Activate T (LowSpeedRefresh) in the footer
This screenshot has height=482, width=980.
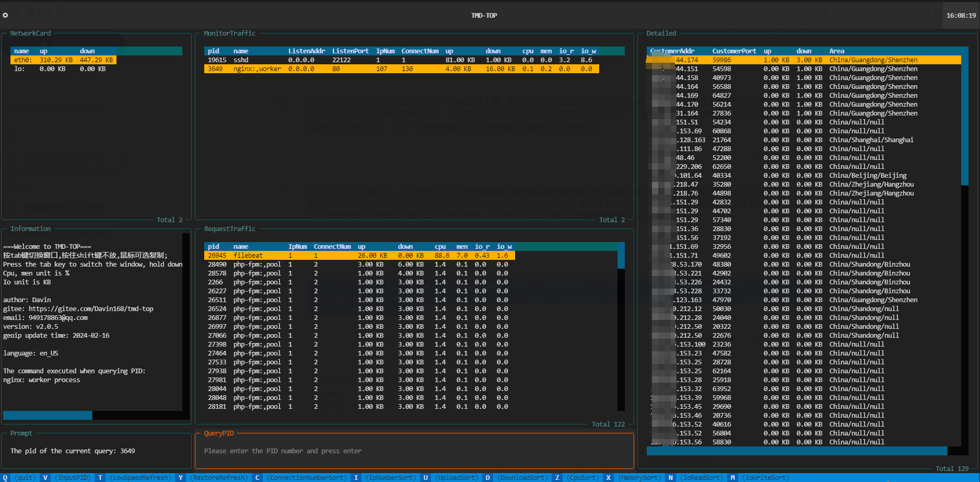point(134,478)
